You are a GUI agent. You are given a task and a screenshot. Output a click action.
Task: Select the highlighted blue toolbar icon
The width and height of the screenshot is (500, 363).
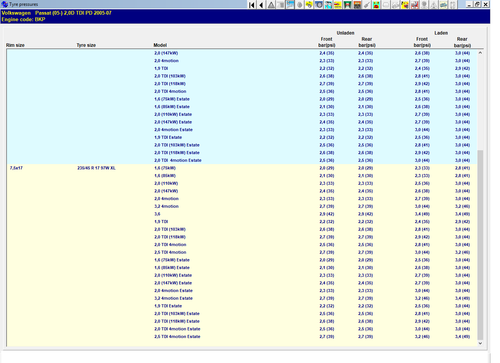pyautogui.click(x=290, y=5)
